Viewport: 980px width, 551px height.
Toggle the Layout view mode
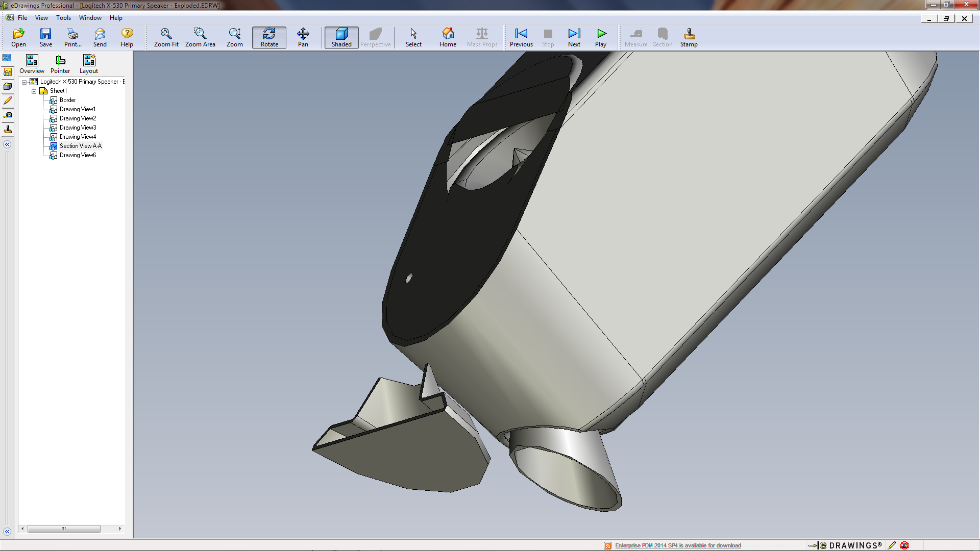[x=89, y=64]
